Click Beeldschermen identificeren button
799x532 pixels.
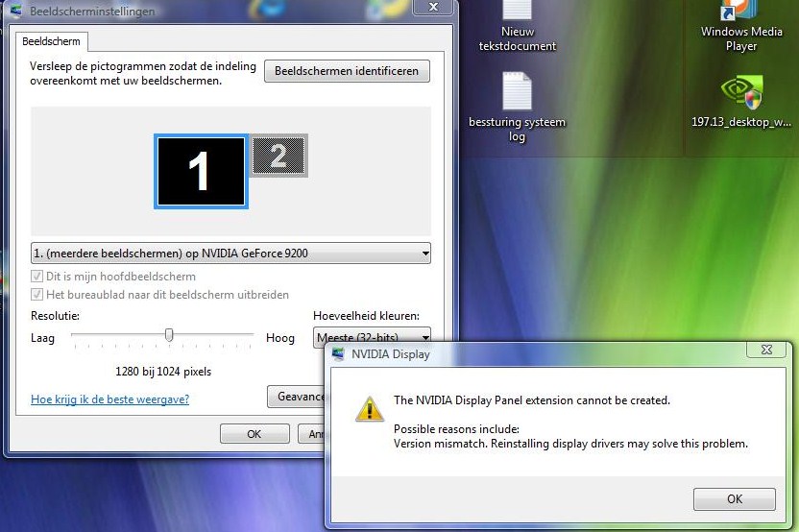(347, 71)
